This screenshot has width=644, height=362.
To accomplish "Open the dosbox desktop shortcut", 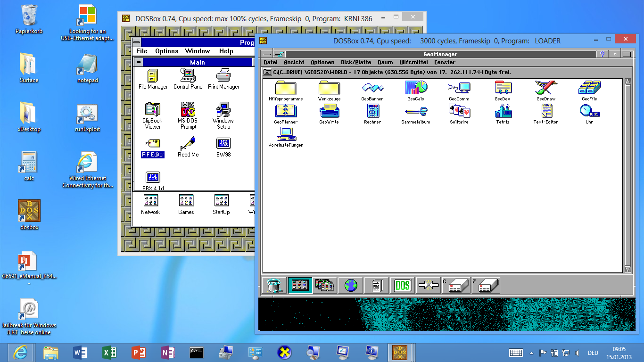I will [x=29, y=215].
